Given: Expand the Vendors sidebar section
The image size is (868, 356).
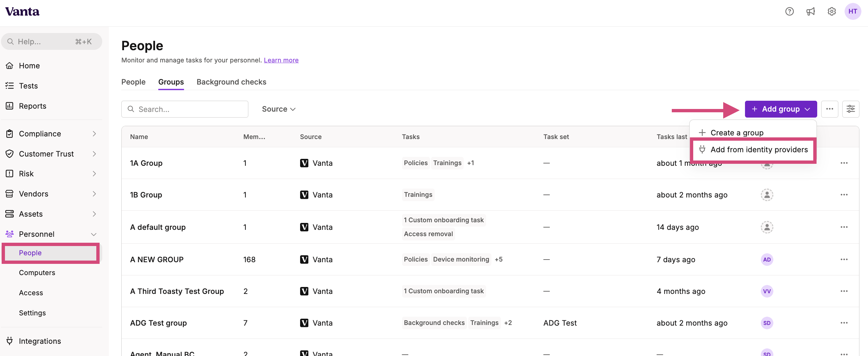Looking at the screenshot, I should pos(51,194).
